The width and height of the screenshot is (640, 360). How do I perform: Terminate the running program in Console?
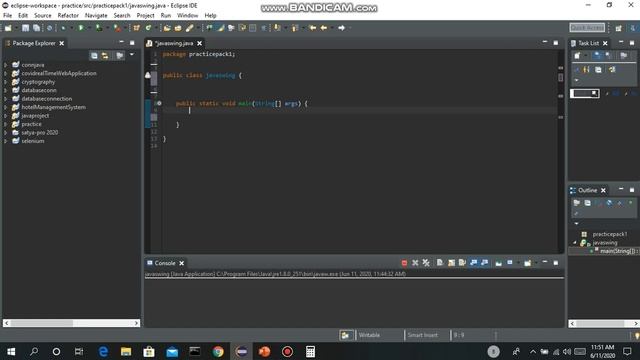point(404,263)
